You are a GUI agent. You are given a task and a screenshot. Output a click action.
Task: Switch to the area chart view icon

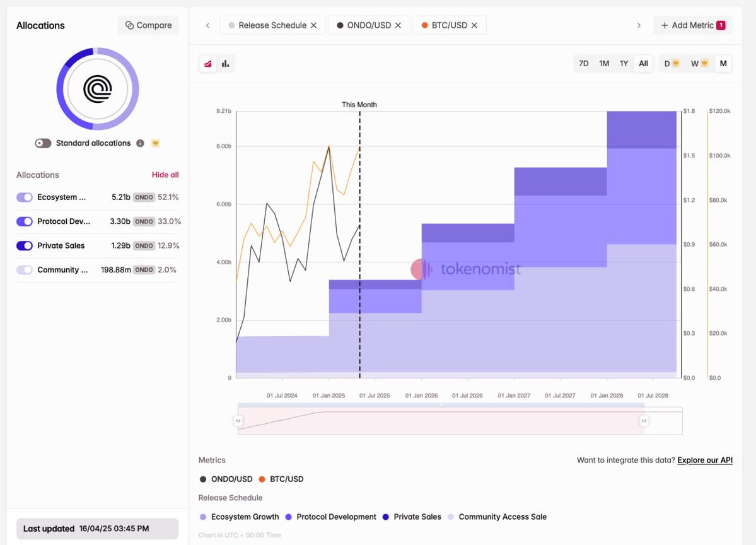[207, 64]
